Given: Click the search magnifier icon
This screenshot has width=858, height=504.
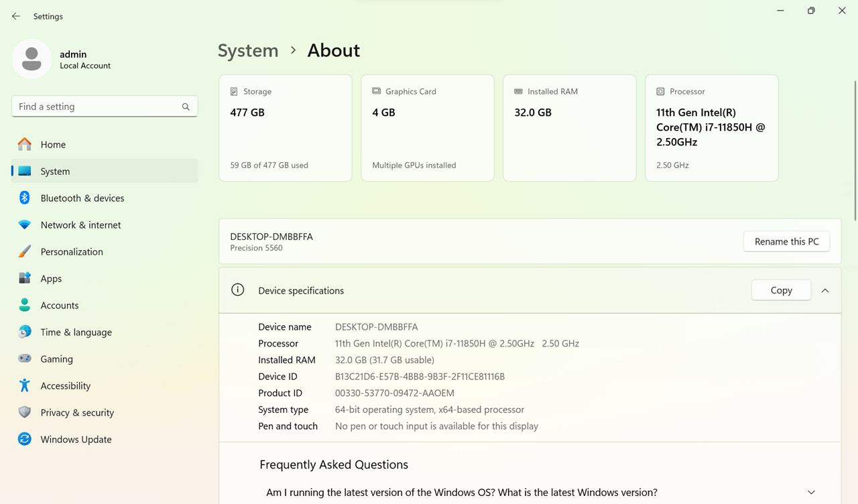Looking at the screenshot, I should [186, 107].
